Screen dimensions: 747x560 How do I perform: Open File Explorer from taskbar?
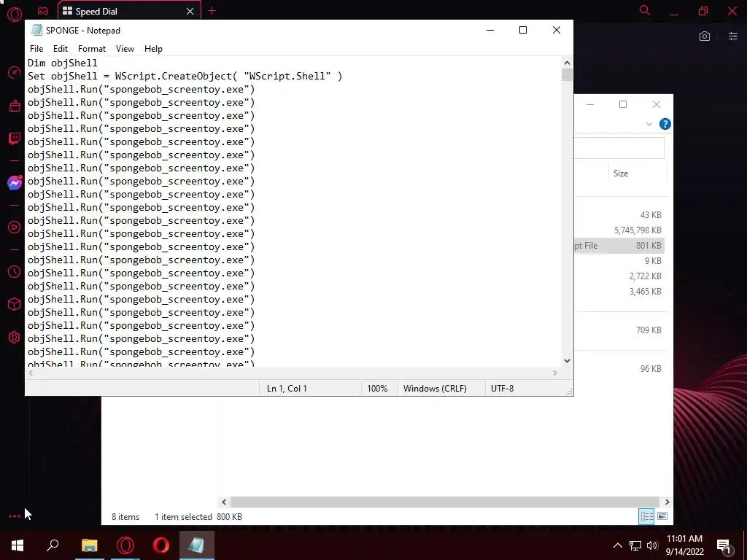coord(89,545)
